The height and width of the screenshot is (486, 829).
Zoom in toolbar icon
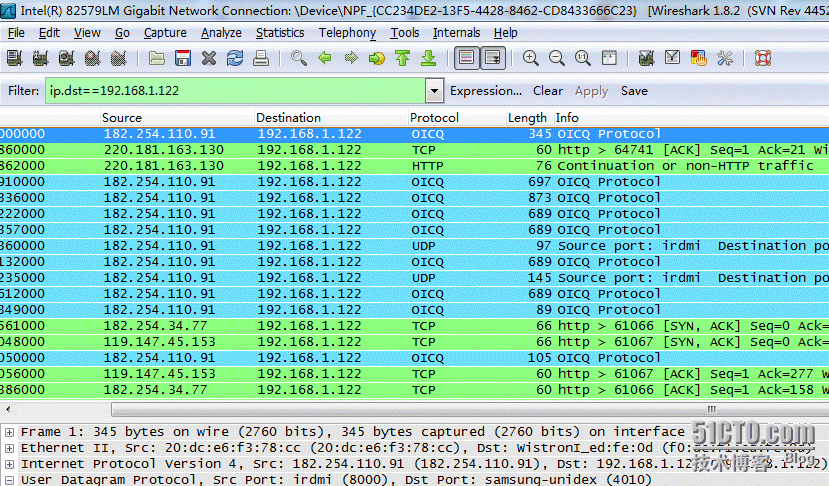click(530, 58)
